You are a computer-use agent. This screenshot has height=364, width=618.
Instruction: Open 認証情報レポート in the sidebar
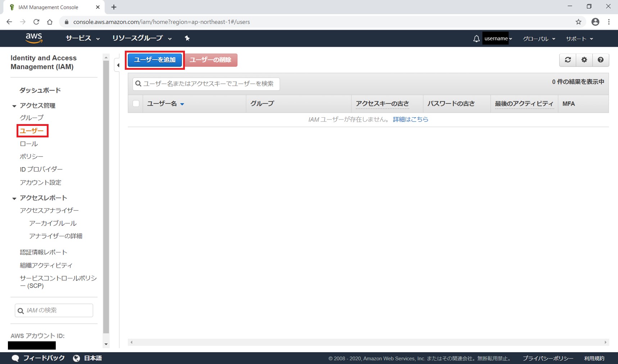pos(44,252)
